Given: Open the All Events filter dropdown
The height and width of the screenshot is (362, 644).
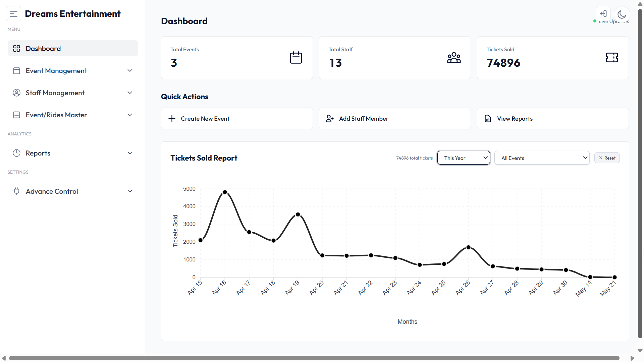Looking at the screenshot, I should pos(542,158).
